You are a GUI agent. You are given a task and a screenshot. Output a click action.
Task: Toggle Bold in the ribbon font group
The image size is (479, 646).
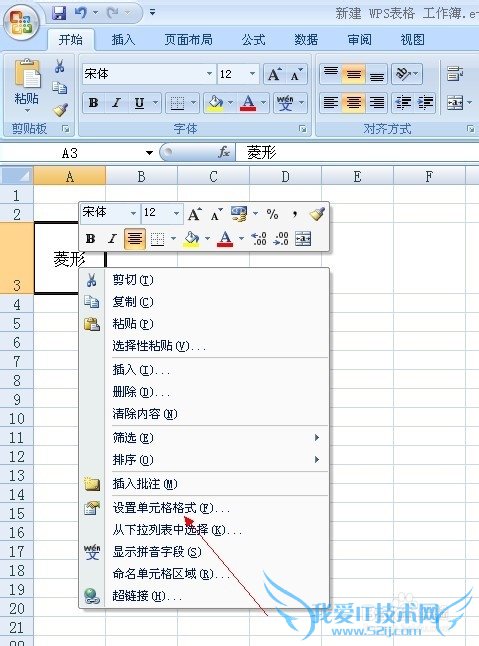[93, 103]
